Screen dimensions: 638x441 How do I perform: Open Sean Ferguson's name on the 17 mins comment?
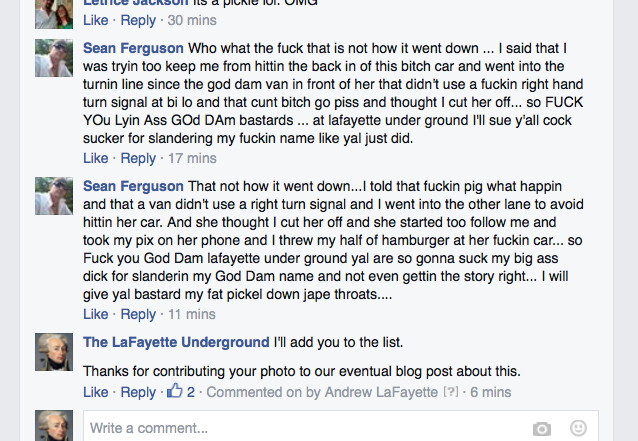point(133,48)
